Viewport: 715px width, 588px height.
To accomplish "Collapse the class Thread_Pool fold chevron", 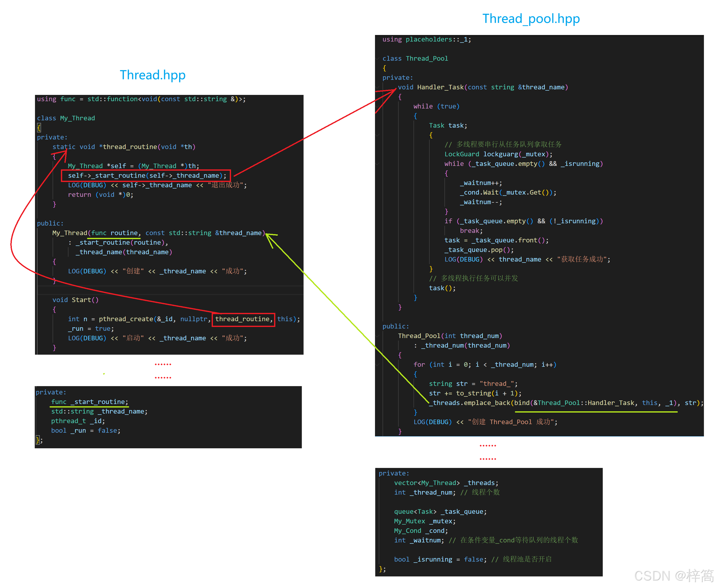I will [378, 59].
